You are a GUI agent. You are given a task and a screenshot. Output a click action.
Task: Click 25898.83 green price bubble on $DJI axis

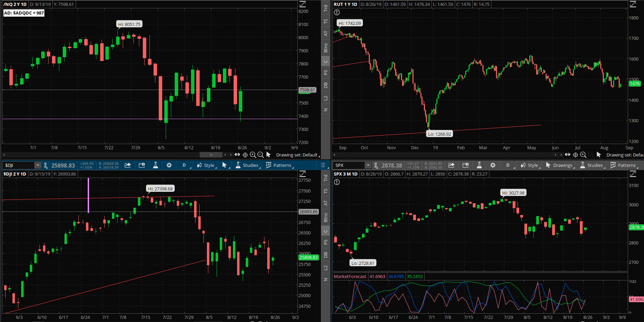[x=308, y=257]
